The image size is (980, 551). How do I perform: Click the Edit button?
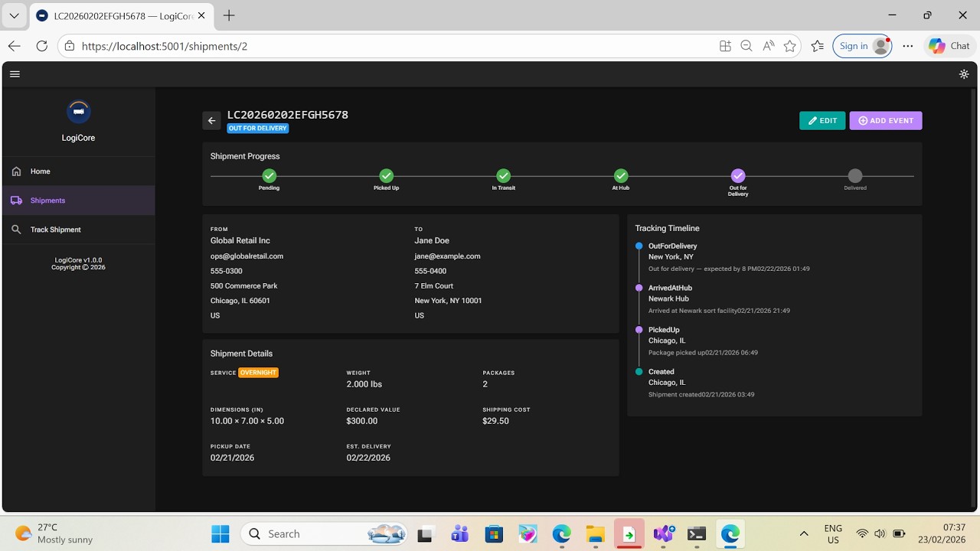tap(822, 121)
